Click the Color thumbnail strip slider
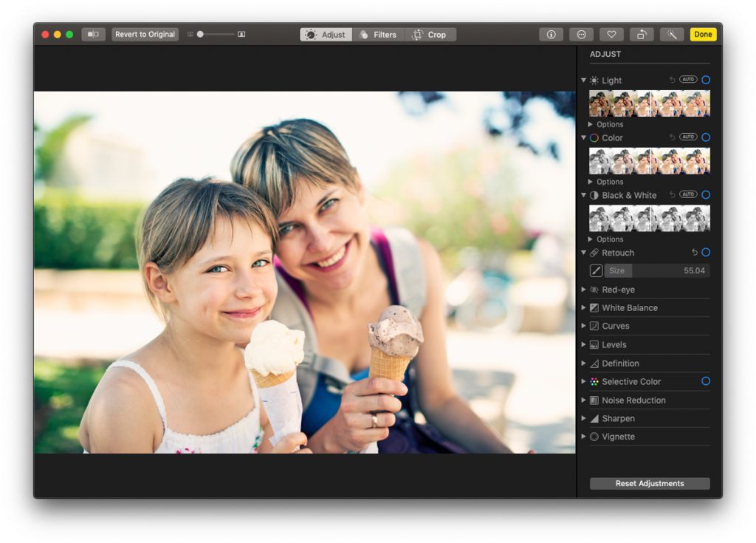The height and width of the screenshot is (543, 756). point(650,161)
